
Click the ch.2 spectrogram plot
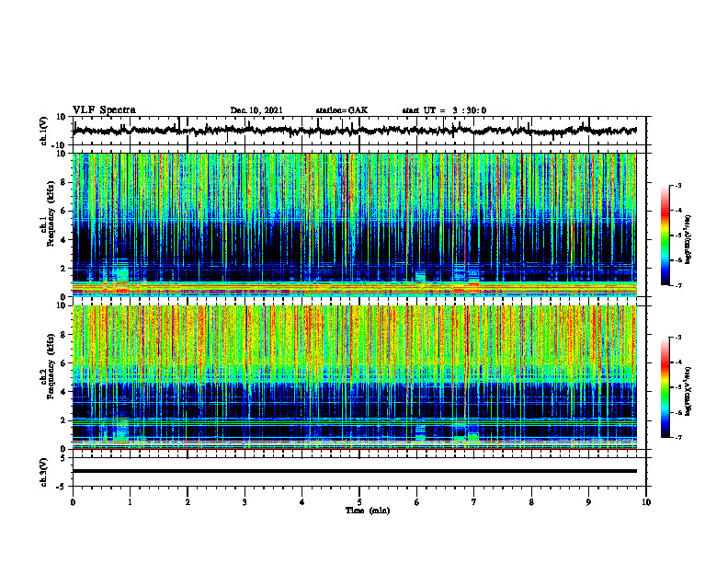click(354, 377)
